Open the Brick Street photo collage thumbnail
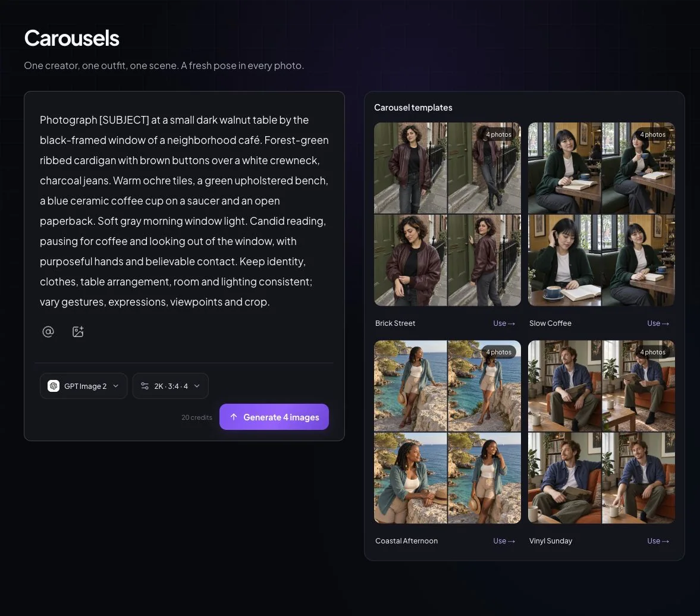This screenshot has width=700, height=616. (x=447, y=214)
